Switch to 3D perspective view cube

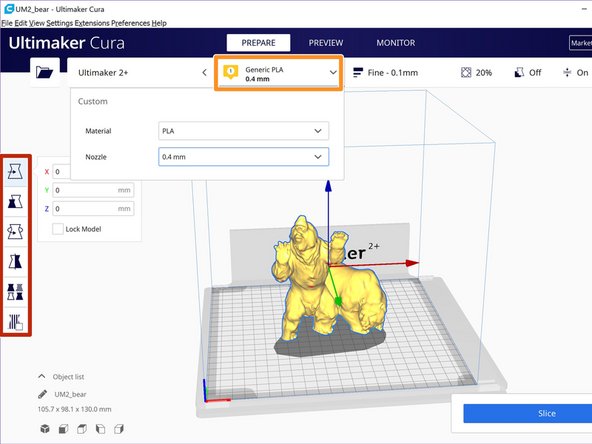45,429
